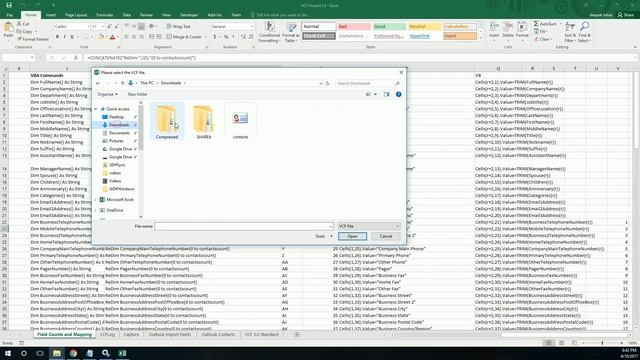Switch to the Page Layout ribbon tab
The image size is (640, 360).
pos(76,15)
